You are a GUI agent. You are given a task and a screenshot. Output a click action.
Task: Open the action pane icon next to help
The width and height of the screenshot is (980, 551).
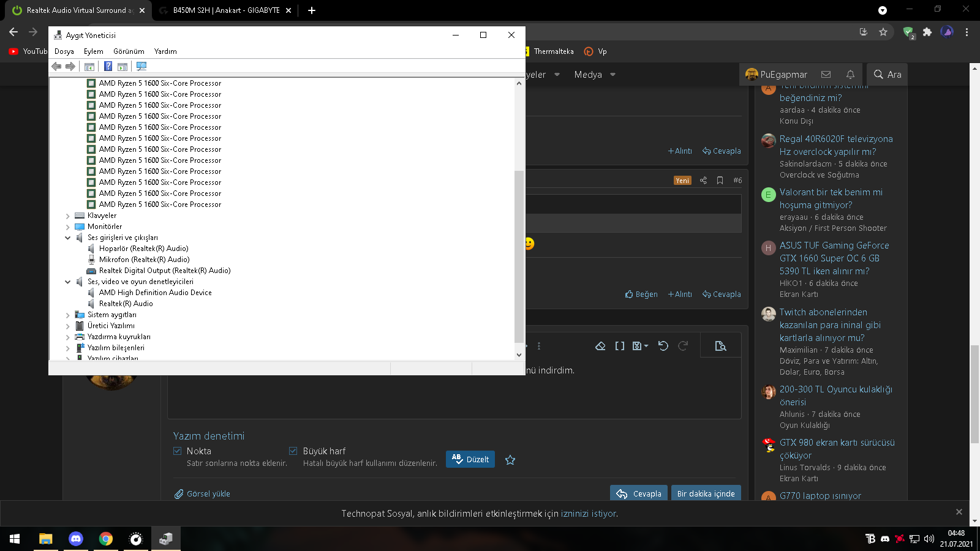tap(123, 66)
